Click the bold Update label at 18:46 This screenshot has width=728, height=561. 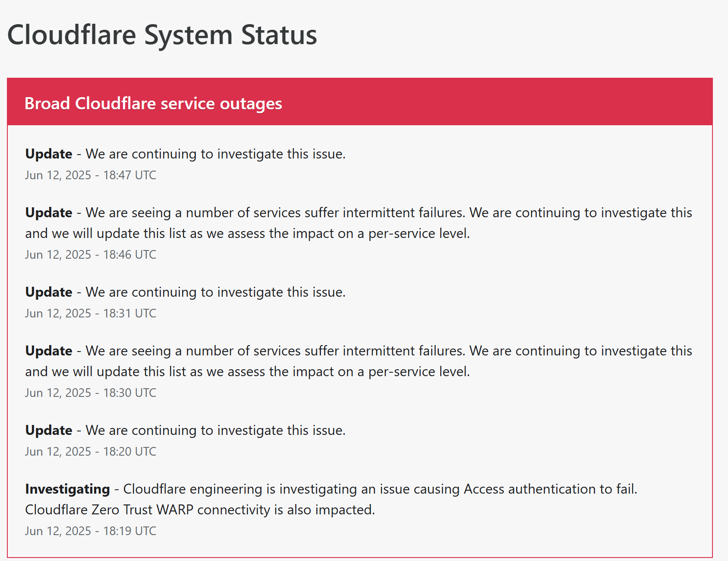49,212
